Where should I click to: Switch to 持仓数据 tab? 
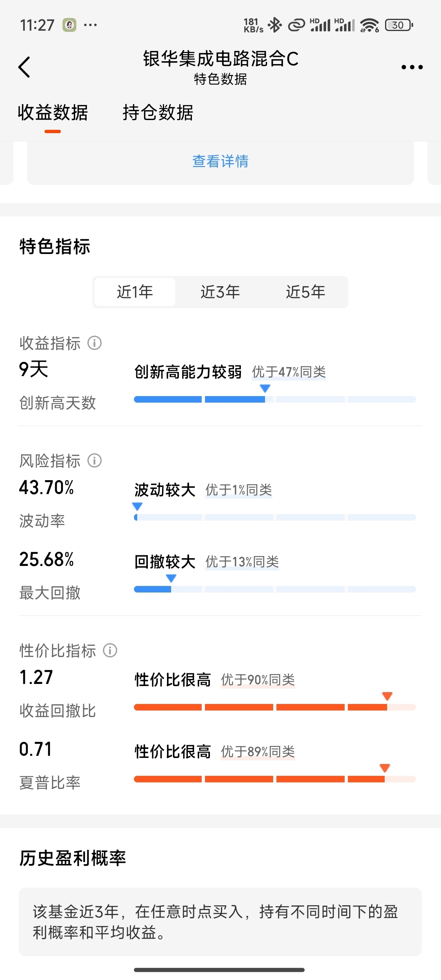tap(158, 113)
